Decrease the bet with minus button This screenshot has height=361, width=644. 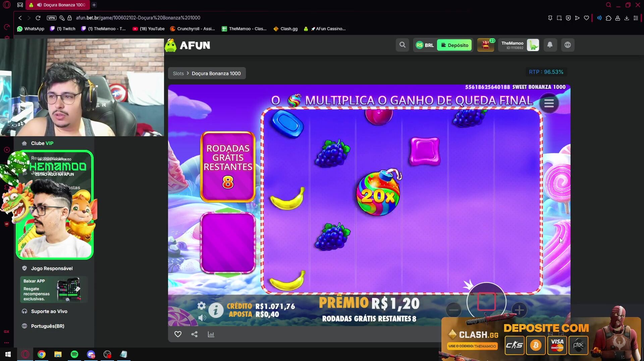tap(453, 310)
